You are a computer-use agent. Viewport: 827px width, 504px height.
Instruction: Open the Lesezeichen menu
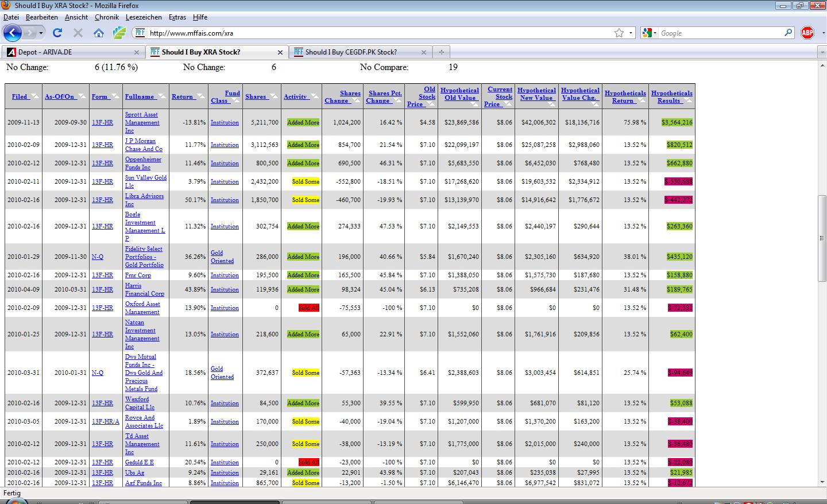click(x=144, y=17)
